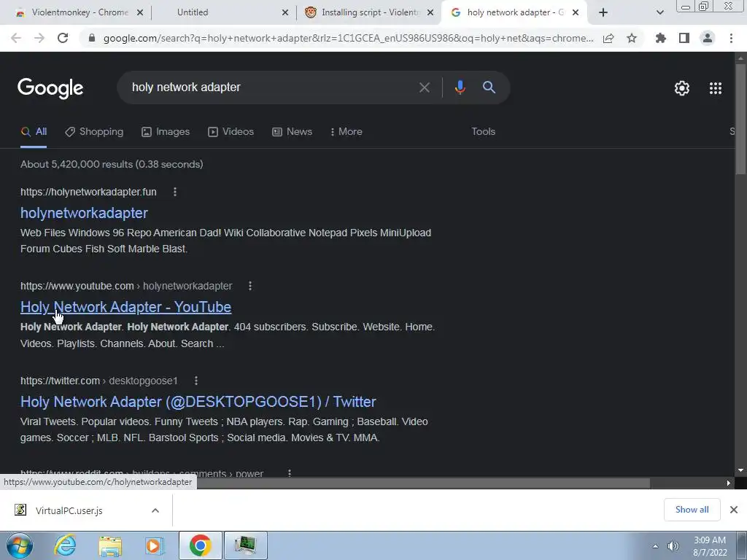747x560 pixels.
Task: Launch Internet Explorer from taskbar
Action: pos(65,545)
